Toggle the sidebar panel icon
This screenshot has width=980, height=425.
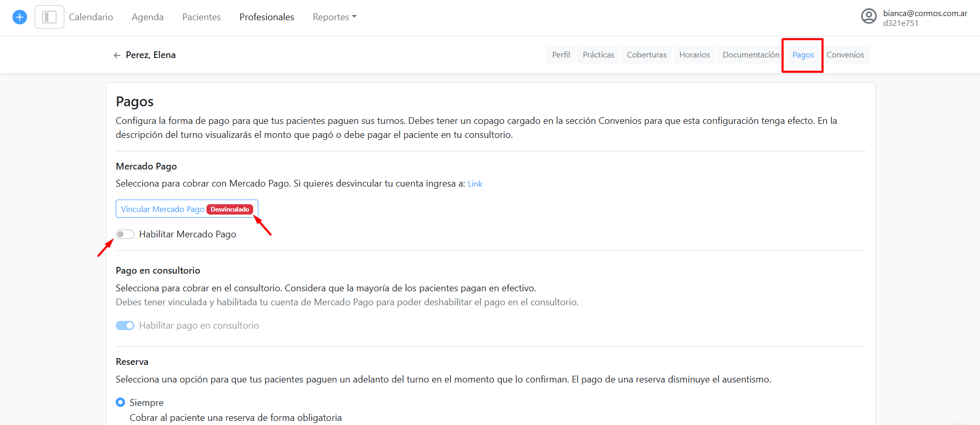(x=49, y=17)
